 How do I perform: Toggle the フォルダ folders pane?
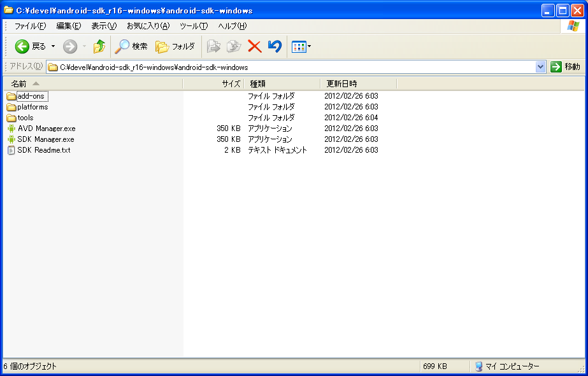(175, 46)
